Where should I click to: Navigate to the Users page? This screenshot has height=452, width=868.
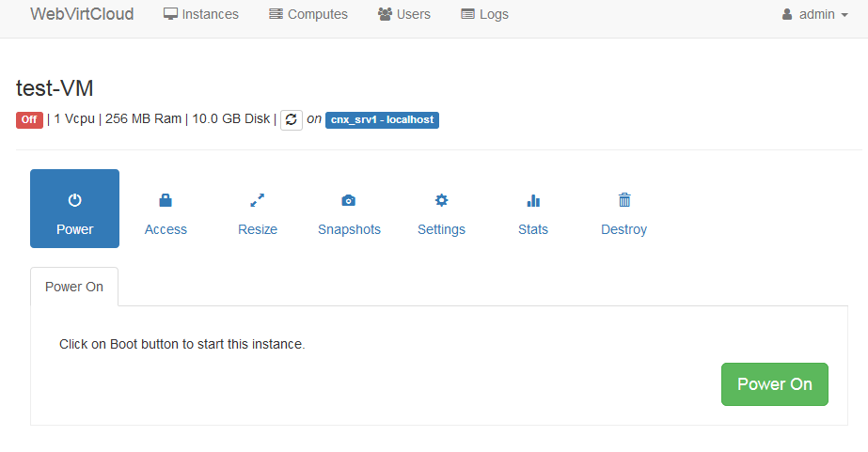click(403, 14)
